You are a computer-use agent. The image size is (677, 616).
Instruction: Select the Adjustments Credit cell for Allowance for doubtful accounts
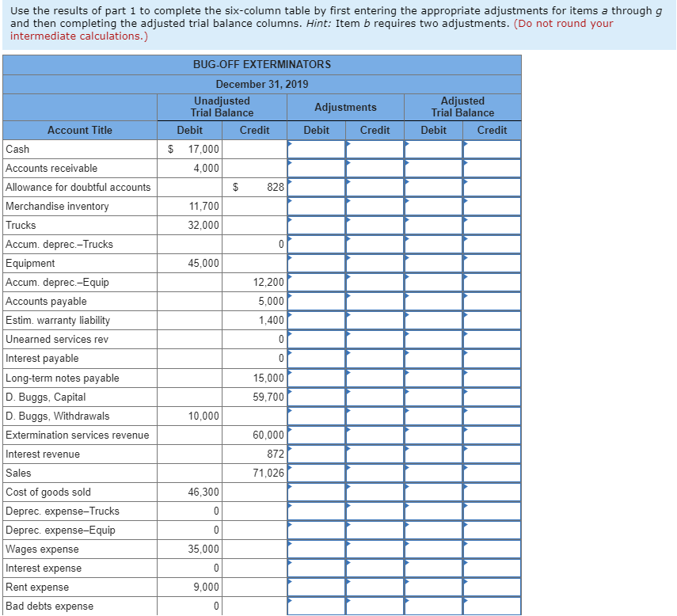pyautogui.click(x=375, y=187)
